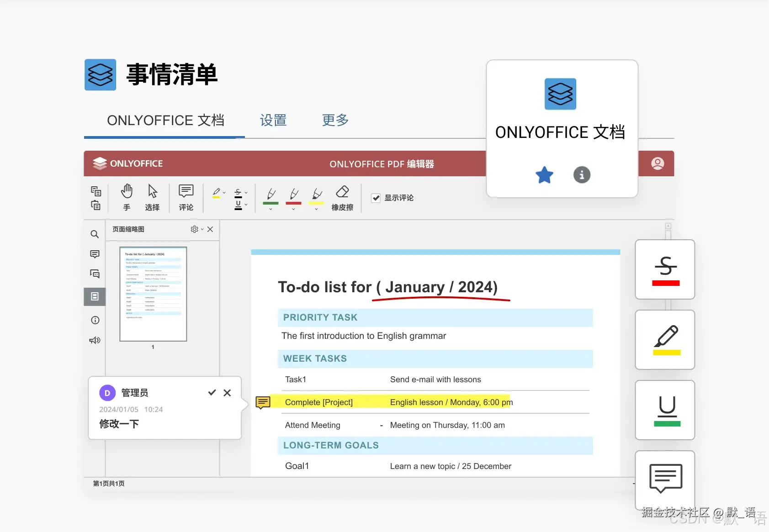
Task: Choose the red drawing pen
Action: click(293, 195)
